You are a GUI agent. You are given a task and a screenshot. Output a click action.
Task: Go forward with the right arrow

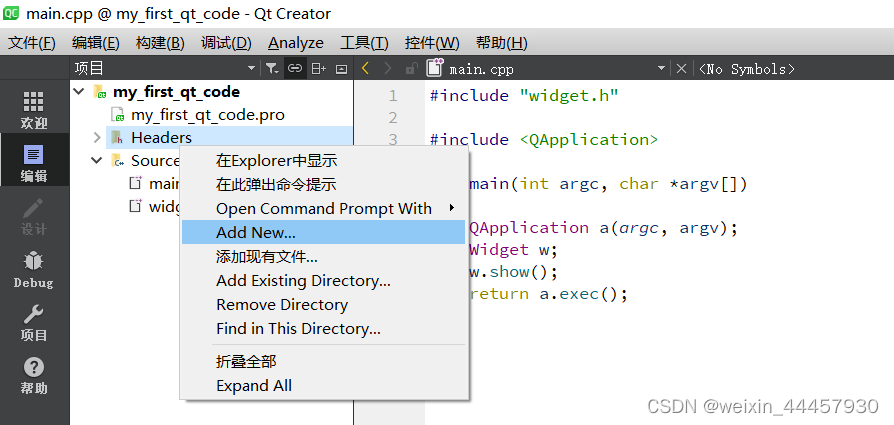click(388, 68)
